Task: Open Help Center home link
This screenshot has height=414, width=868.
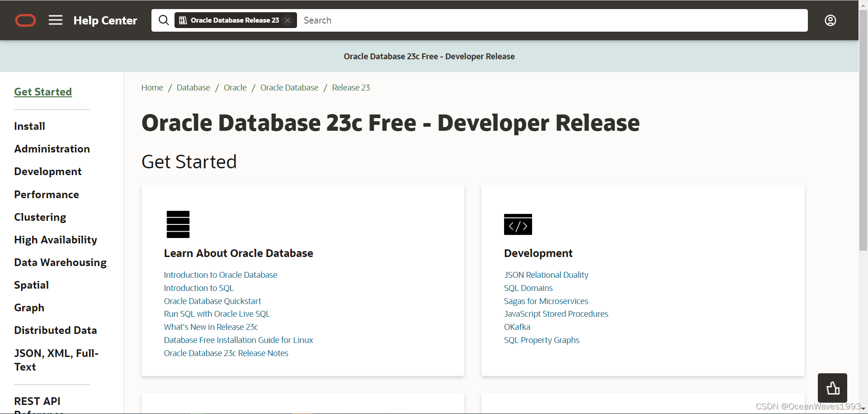Action: point(105,20)
